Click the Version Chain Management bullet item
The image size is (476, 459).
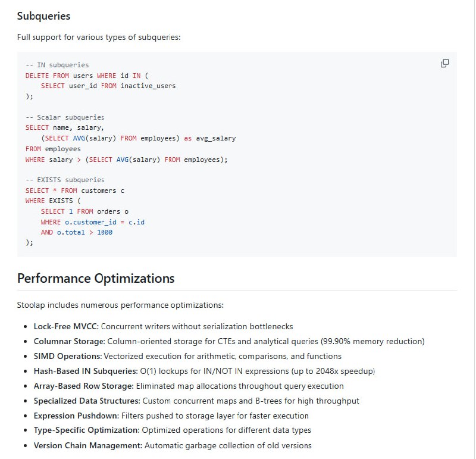(x=173, y=445)
